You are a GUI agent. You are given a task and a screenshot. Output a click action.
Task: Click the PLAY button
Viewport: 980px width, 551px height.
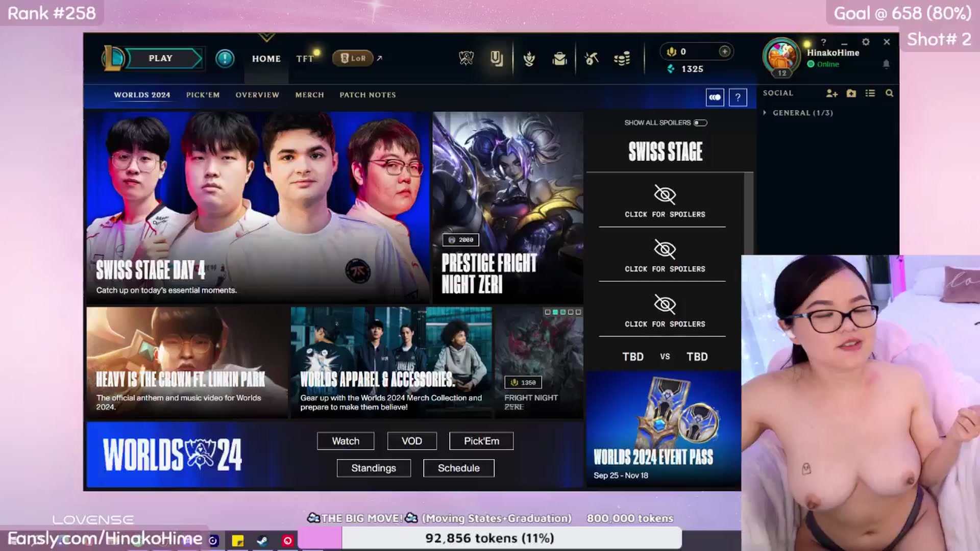click(x=162, y=58)
